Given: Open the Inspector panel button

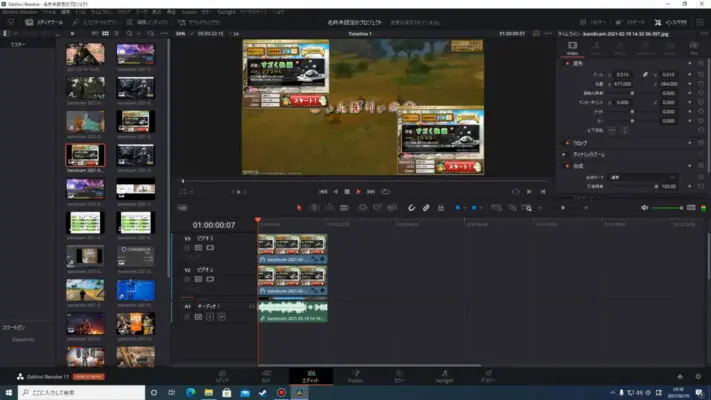Looking at the screenshot, I should (x=671, y=22).
